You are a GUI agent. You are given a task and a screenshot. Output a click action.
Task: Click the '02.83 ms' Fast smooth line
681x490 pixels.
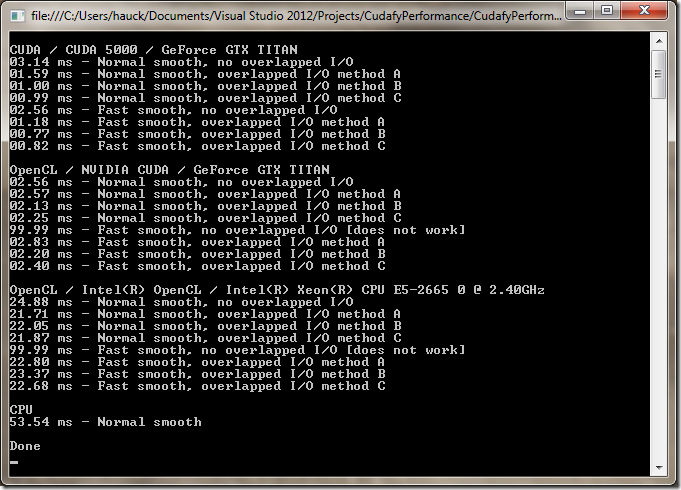click(198, 242)
